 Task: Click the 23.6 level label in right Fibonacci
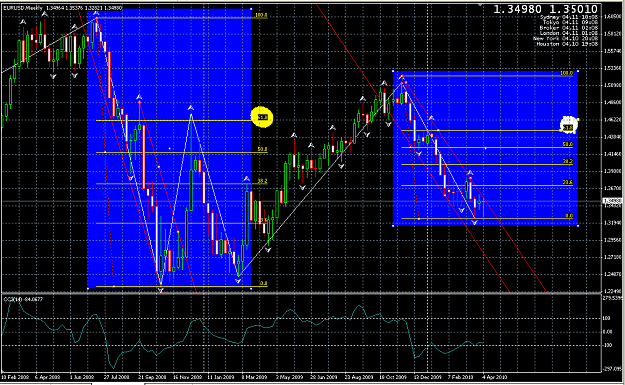pyautogui.click(x=568, y=182)
